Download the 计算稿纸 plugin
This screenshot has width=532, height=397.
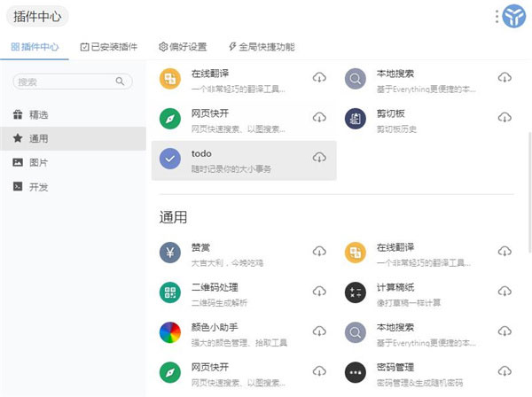(x=505, y=292)
